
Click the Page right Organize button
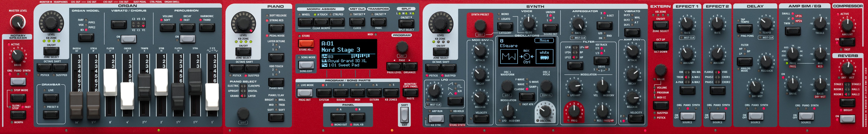point(410,66)
